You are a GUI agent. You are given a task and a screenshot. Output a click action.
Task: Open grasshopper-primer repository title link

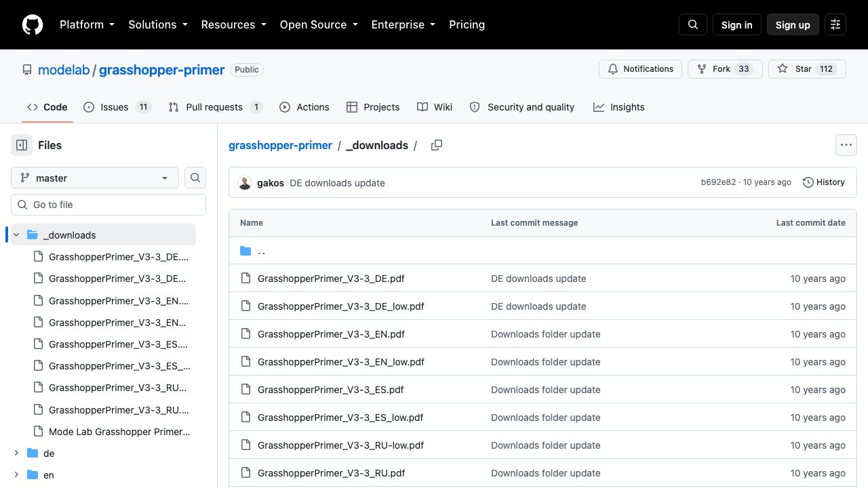161,70
